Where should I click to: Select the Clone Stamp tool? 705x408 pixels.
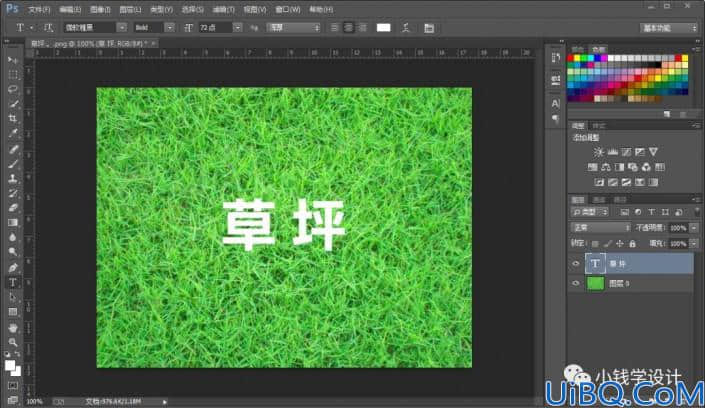(x=13, y=179)
